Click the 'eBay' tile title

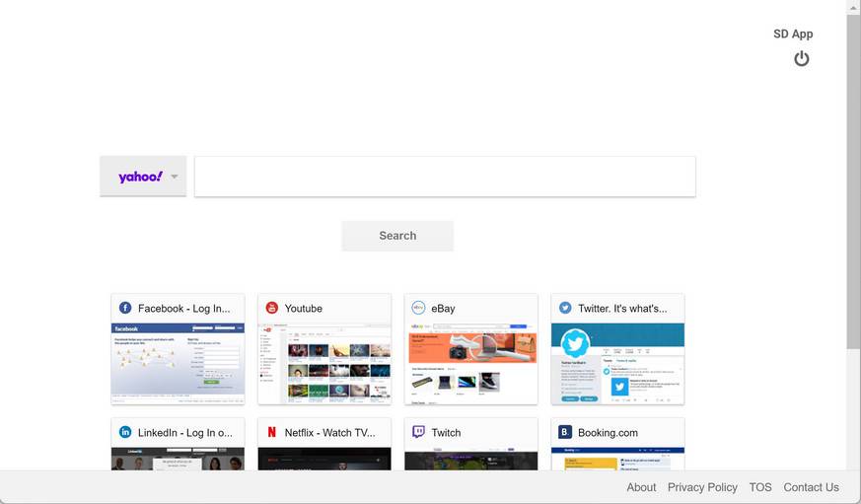(x=443, y=309)
